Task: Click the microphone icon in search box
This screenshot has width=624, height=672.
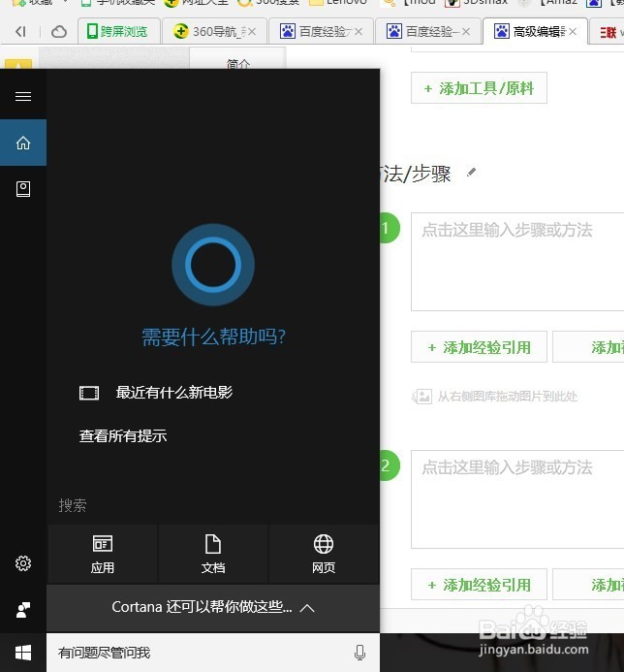Action: click(x=359, y=653)
